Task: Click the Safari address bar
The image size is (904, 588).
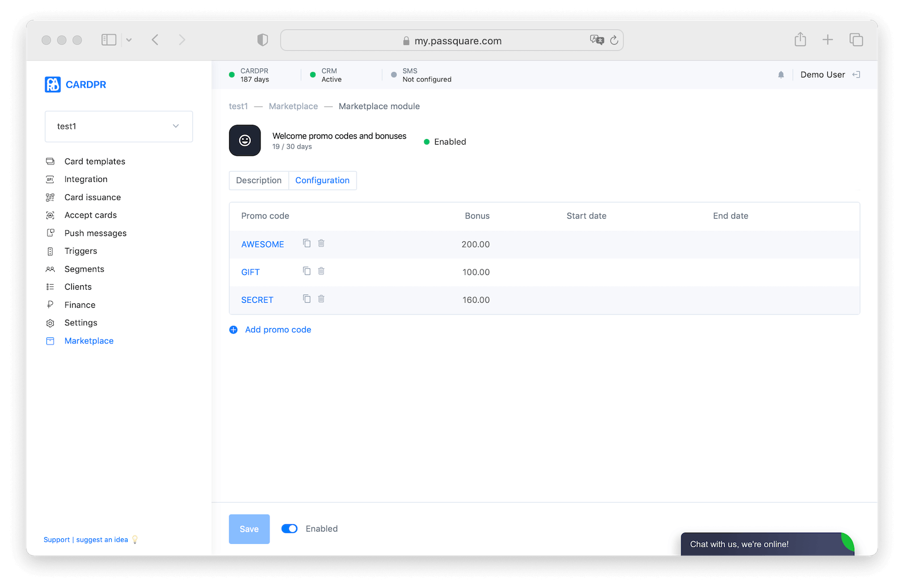Action: pos(452,40)
